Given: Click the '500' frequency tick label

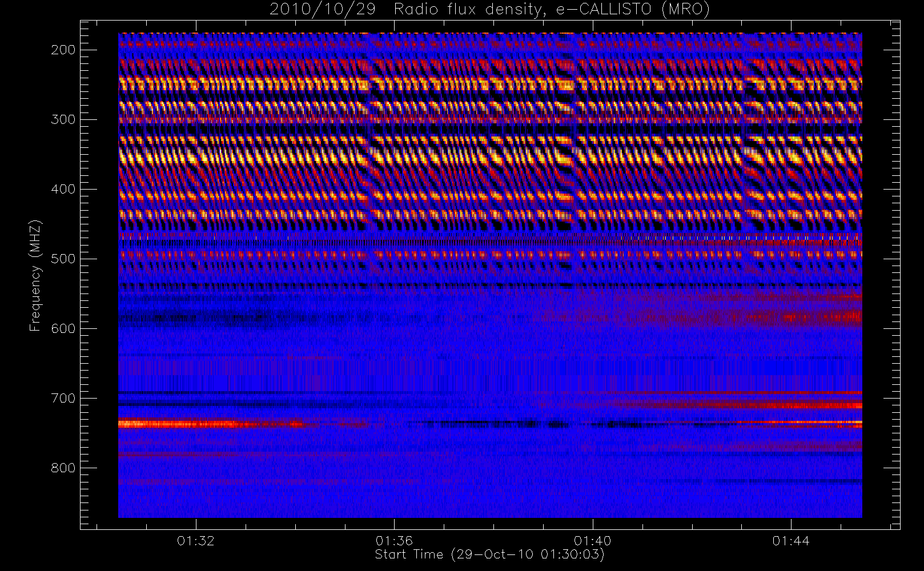Looking at the screenshot, I should (64, 259).
